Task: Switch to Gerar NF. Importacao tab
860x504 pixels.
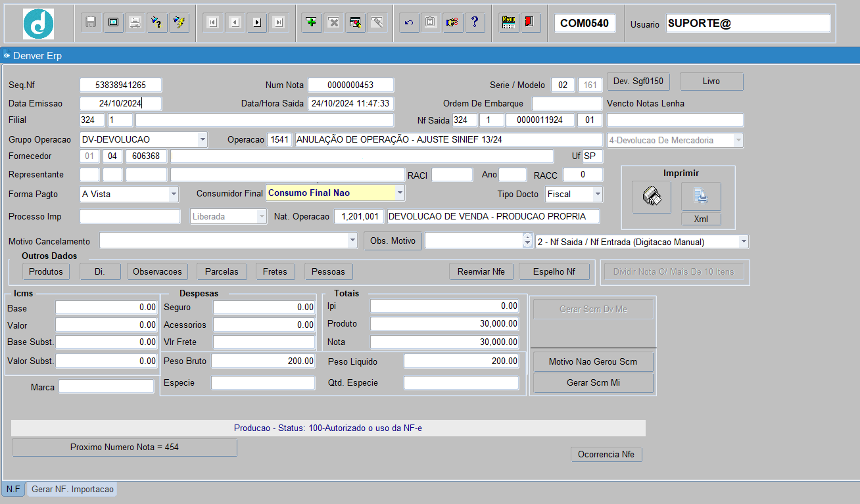Action: pyautogui.click(x=72, y=489)
